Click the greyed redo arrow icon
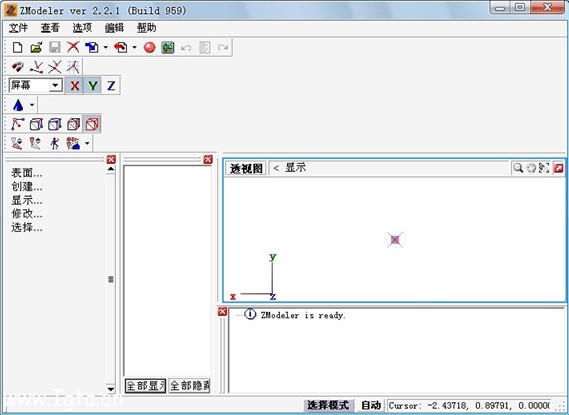The height and width of the screenshot is (415, 569). (223, 48)
